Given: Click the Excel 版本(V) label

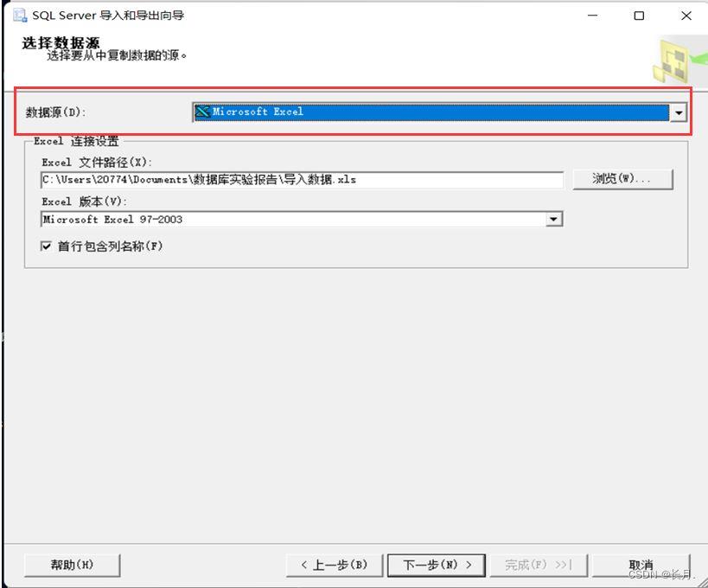Looking at the screenshot, I should tap(84, 201).
